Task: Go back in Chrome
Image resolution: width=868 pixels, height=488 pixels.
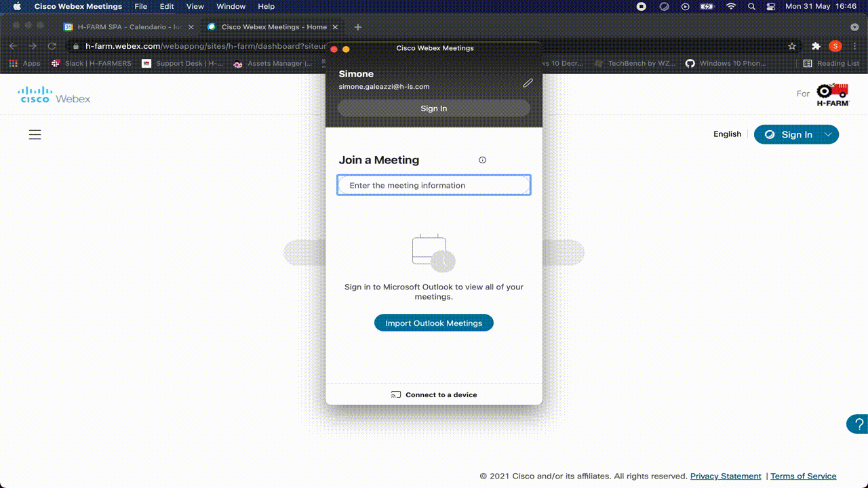Action: coord(13,46)
